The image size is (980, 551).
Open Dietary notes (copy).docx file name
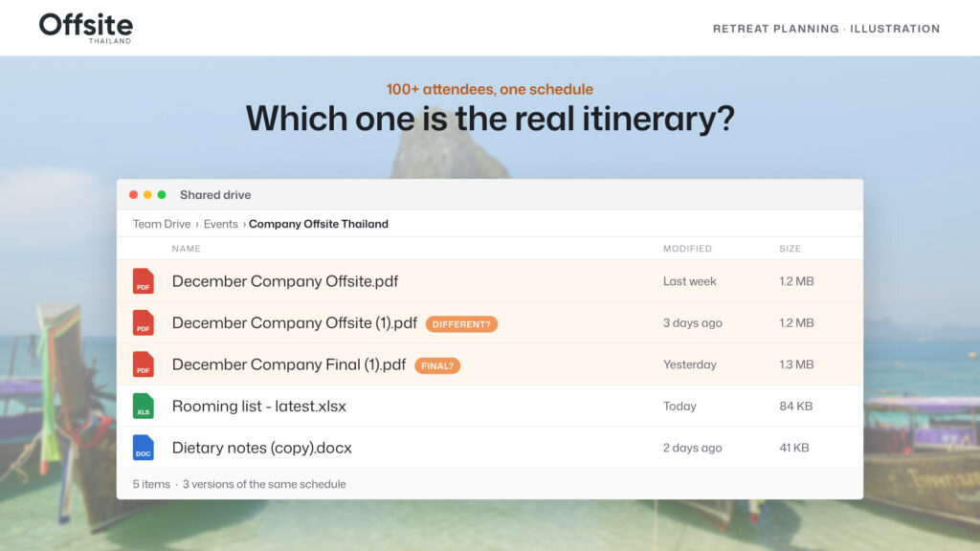pyautogui.click(x=262, y=448)
